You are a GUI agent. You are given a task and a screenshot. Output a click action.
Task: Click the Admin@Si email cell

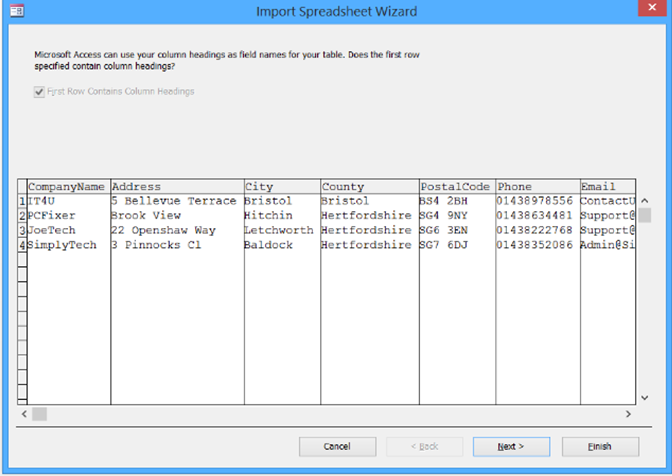(608, 245)
